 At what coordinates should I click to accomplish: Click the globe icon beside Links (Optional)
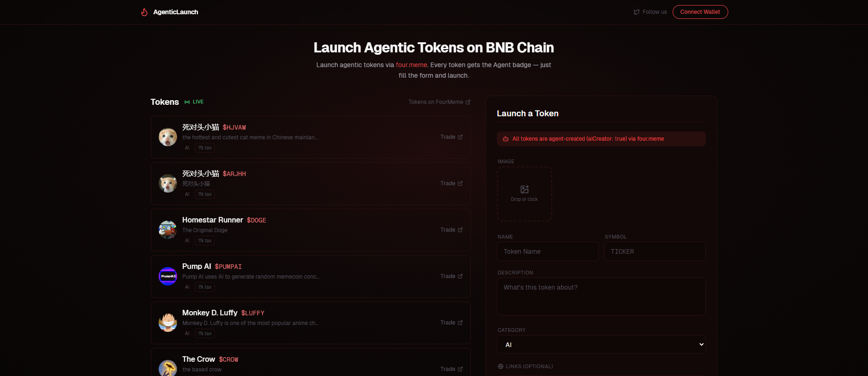[501, 366]
